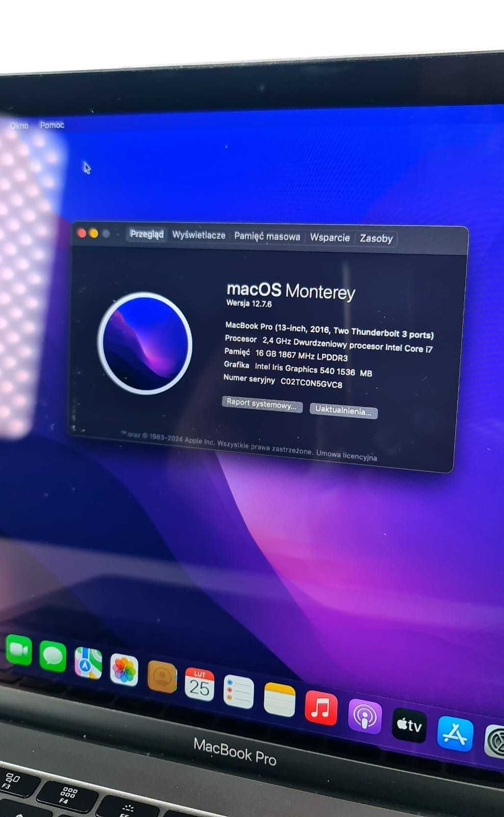Select the macOS Monterey title text
The width and height of the screenshot is (504, 817).
[291, 291]
